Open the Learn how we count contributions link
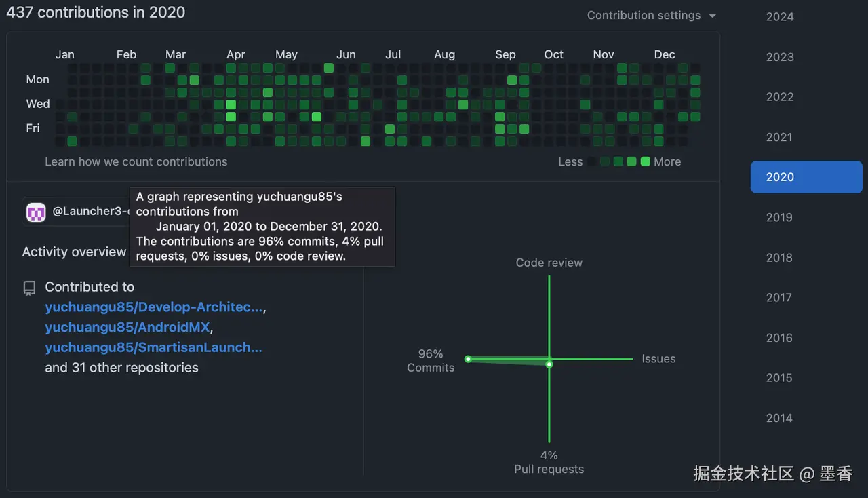 [x=136, y=161]
